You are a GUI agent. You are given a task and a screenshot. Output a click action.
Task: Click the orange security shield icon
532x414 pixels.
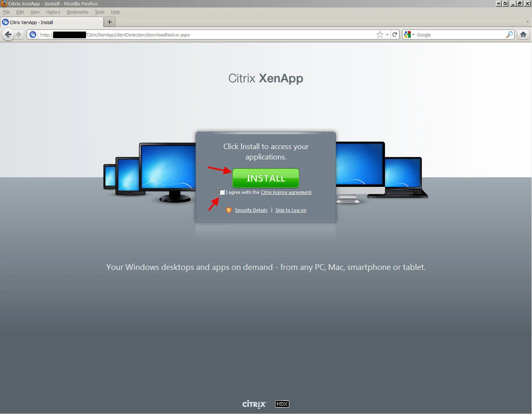click(228, 210)
